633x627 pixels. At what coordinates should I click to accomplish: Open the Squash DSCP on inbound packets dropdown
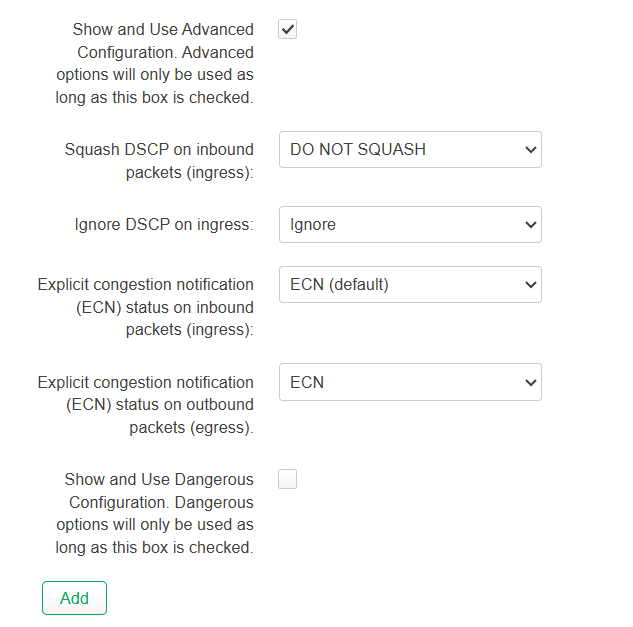click(x=410, y=150)
